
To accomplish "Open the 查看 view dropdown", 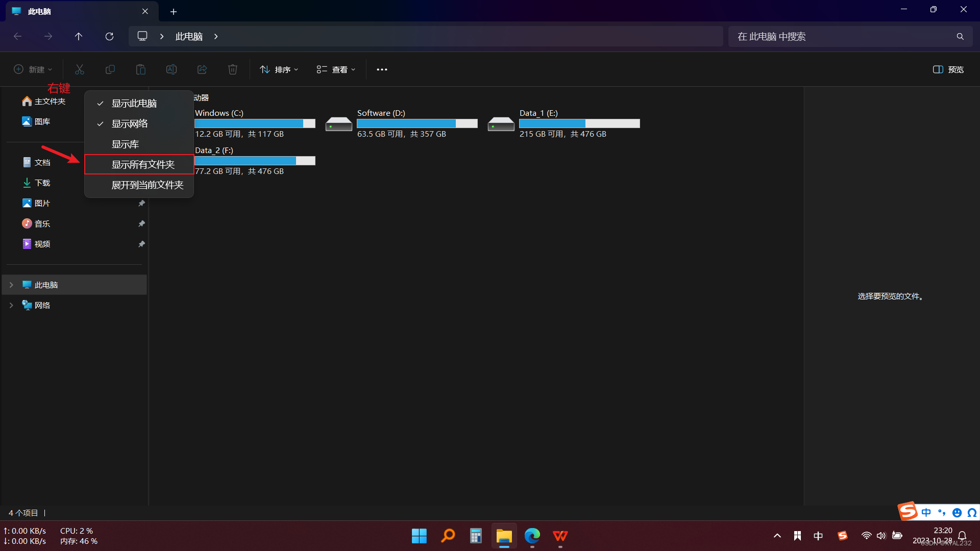I will click(x=336, y=69).
